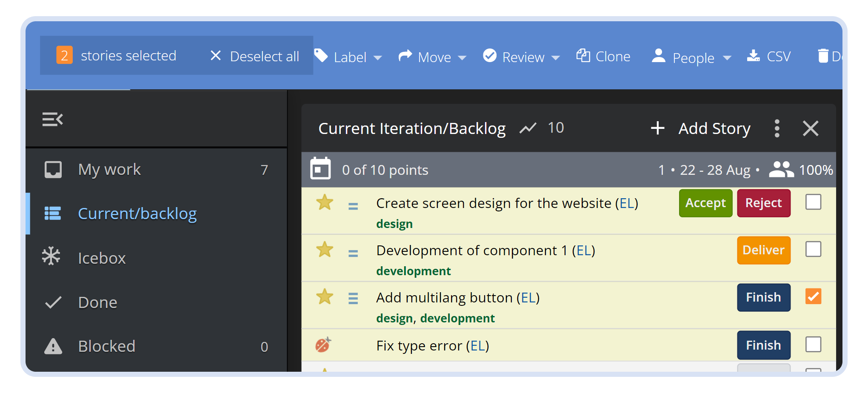Finish the Fix type error story

pos(764,345)
